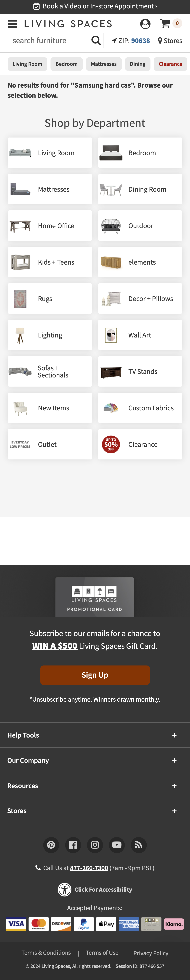Expand the Our Company section
This screenshot has width=190, height=980.
95,760
